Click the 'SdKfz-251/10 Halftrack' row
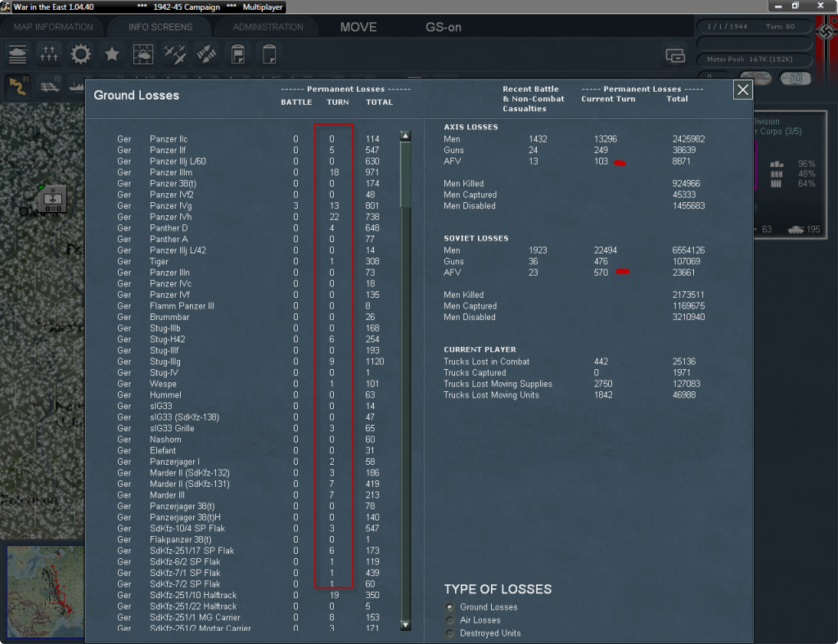Viewport: 838px width, 644px height. 249,595
